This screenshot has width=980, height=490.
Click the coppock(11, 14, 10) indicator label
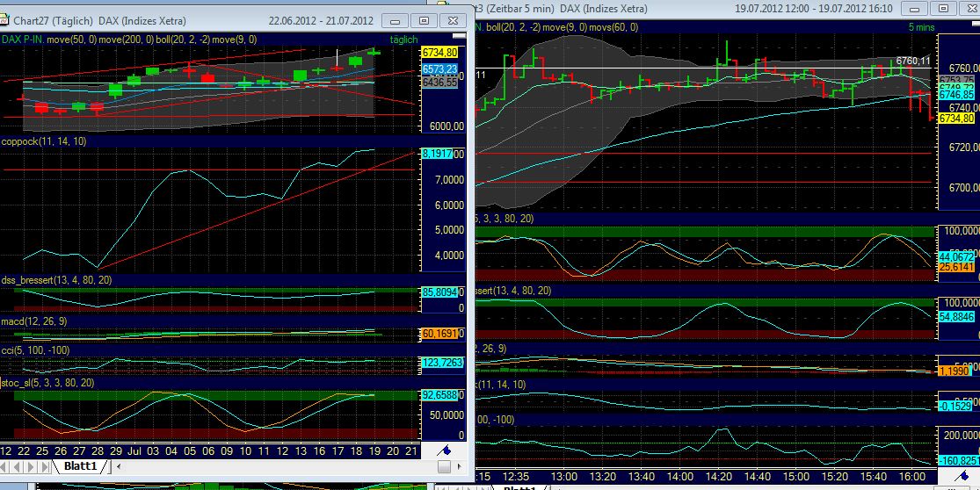(x=44, y=141)
